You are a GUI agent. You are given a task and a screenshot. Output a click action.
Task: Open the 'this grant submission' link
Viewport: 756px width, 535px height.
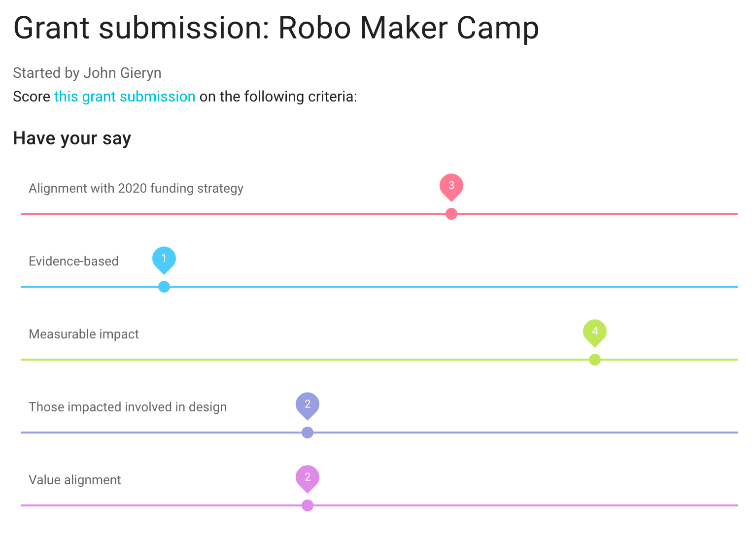[x=125, y=97]
